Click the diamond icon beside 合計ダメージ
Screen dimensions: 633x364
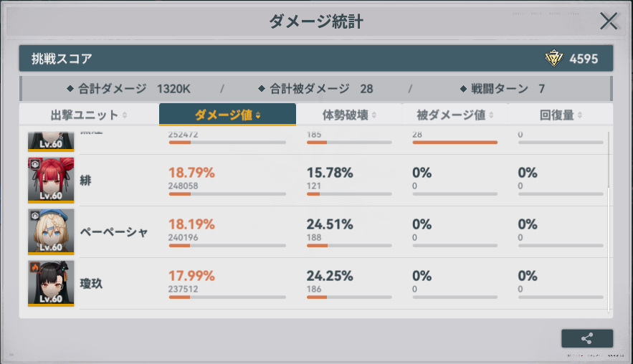(70, 89)
